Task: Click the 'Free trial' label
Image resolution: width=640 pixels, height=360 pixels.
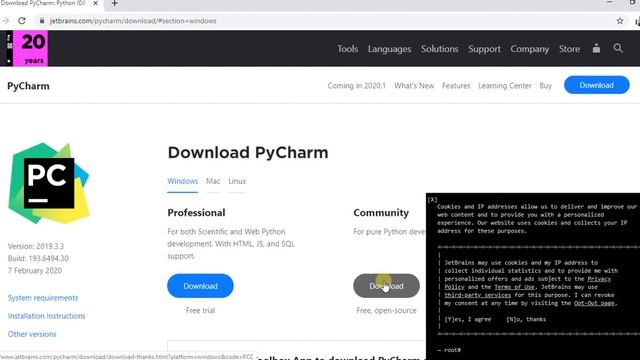Action: 200,311
